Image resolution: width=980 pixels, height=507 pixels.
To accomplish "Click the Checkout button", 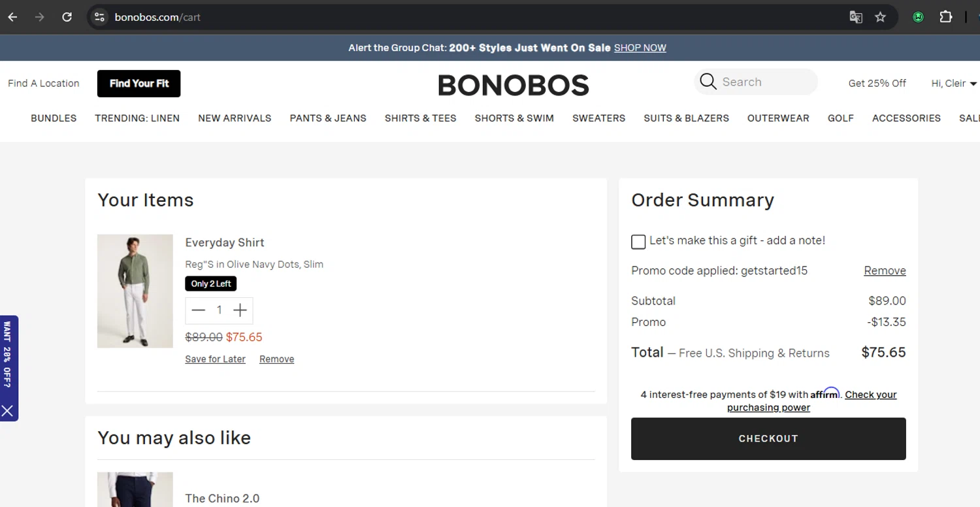I will [x=768, y=438].
